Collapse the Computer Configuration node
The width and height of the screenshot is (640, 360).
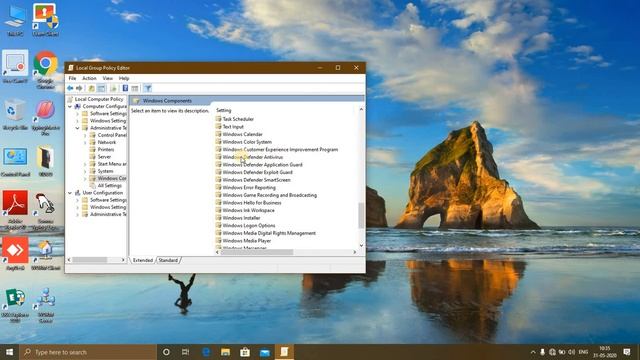(x=70, y=106)
